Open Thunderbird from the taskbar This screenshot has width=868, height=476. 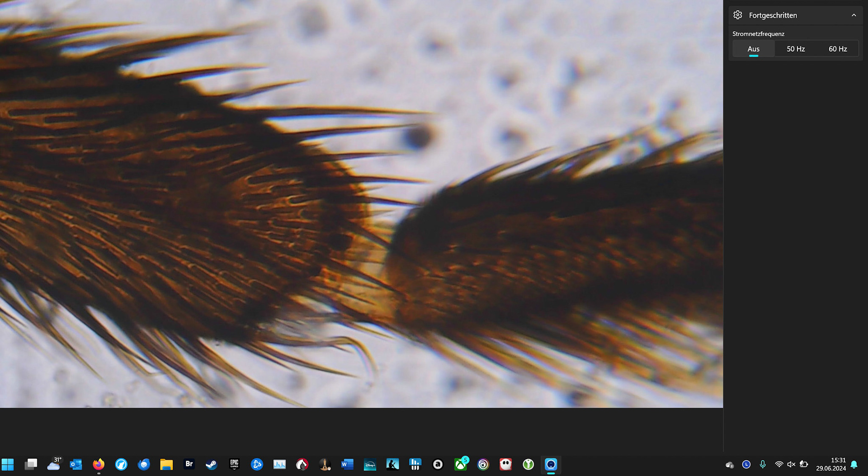click(x=144, y=464)
